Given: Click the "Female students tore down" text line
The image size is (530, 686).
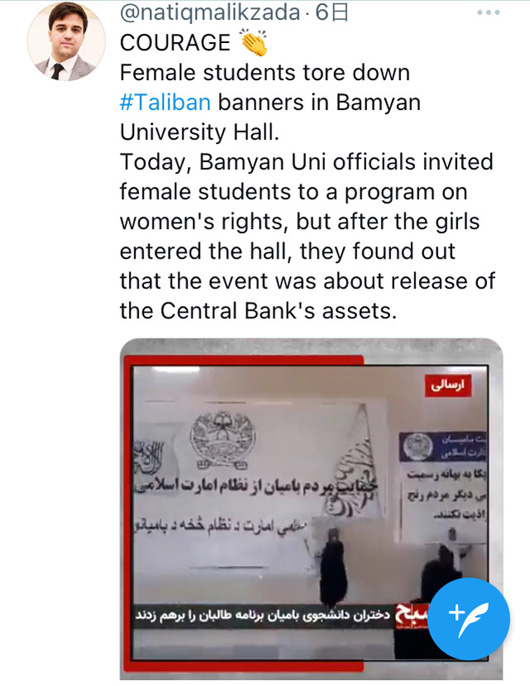Looking at the screenshot, I should pos(265,73).
